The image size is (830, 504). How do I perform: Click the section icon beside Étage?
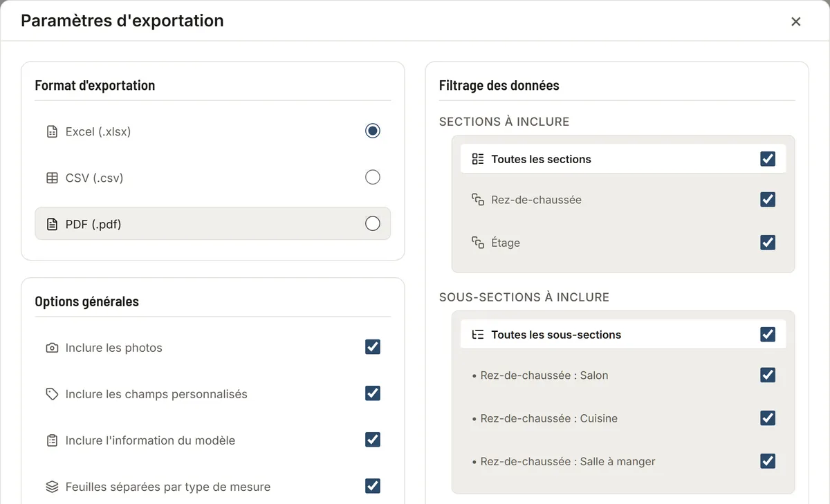pyautogui.click(x=478, y=243)
